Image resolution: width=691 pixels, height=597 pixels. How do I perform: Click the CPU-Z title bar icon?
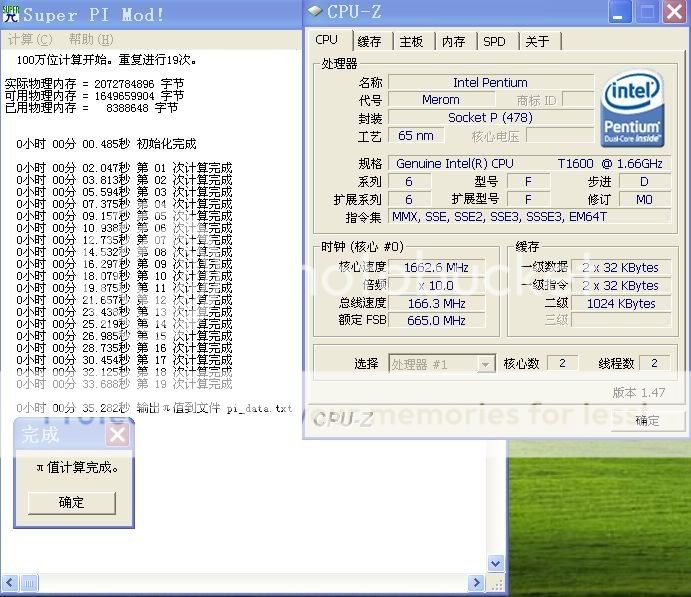point(315,11)
